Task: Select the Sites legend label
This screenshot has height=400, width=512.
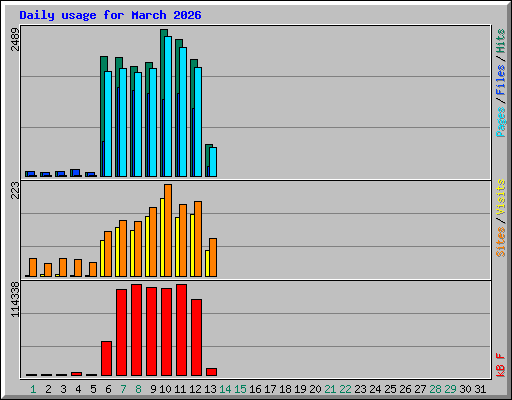Action: (x=500, y=242)
